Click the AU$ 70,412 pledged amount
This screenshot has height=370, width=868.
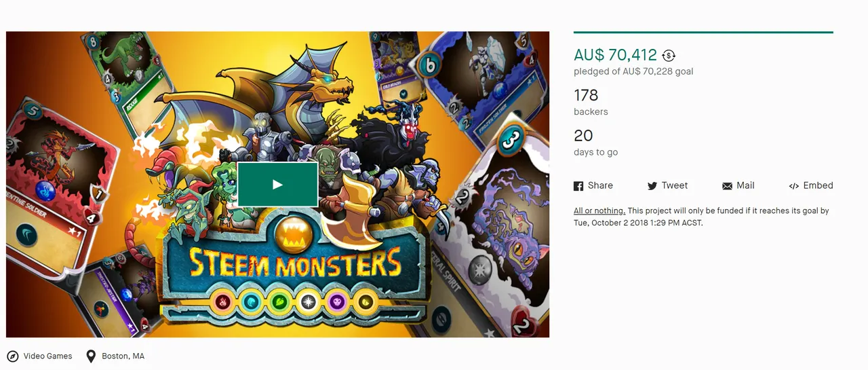point(616,55)
